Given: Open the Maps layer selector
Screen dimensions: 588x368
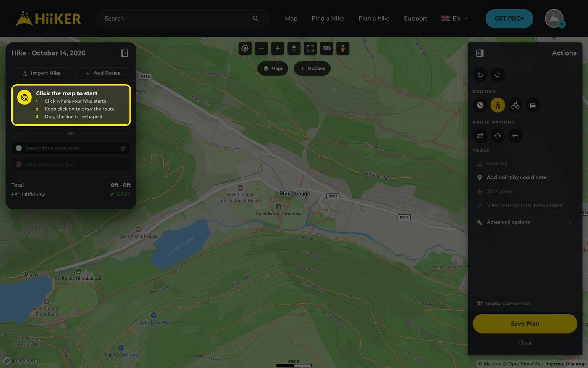Looking at the screenshot, I should [x=273, y=69].
